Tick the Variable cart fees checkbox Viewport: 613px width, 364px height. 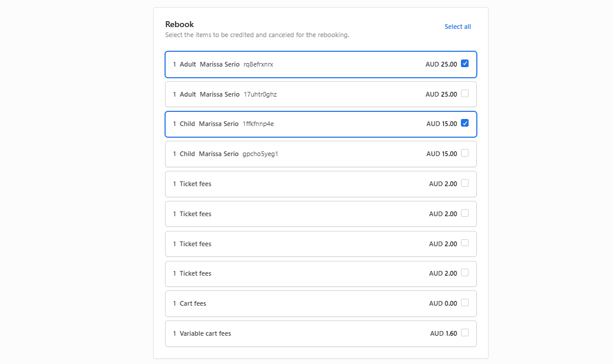point(464,333)
